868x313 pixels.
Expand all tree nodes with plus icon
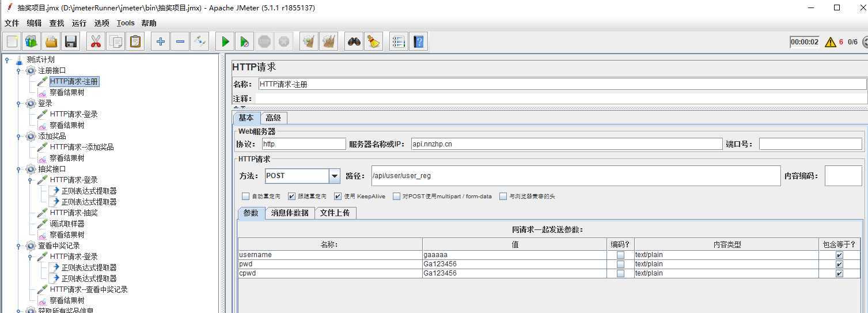(x=160, y=42)
